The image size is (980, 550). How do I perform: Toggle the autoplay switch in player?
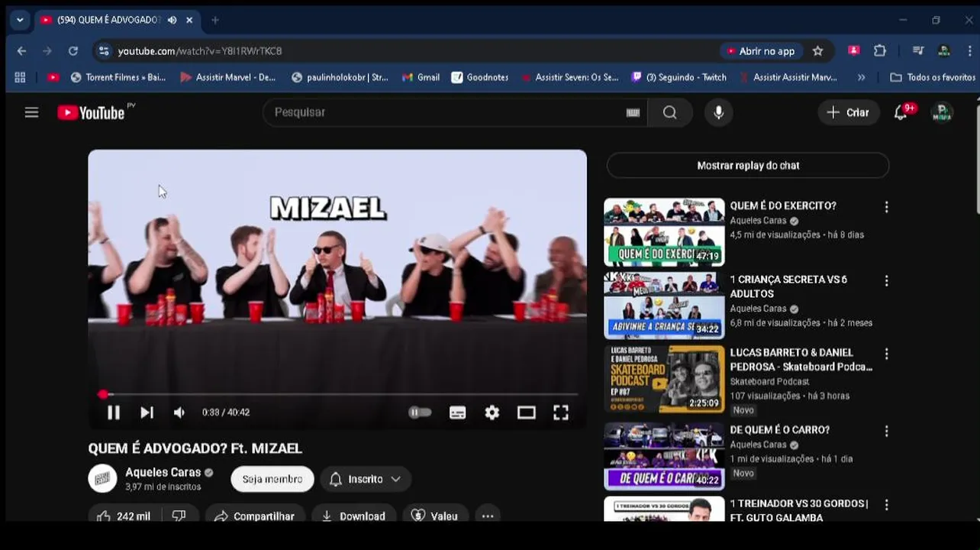coord(420,412)
